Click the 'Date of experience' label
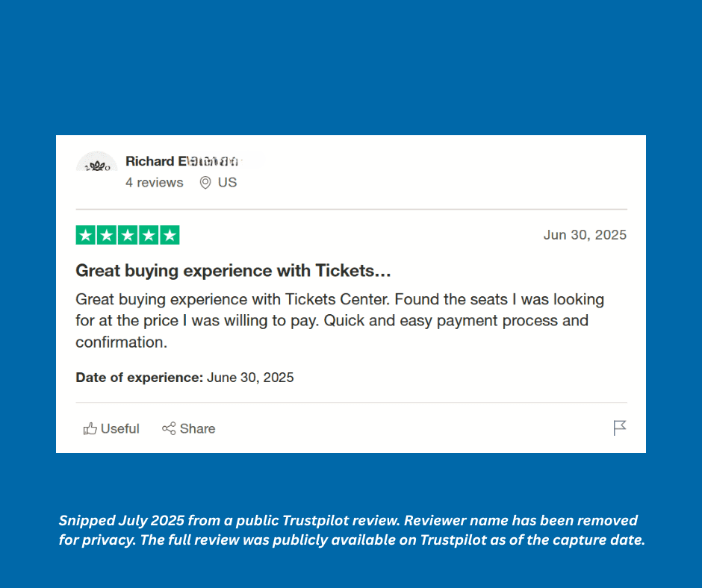Image resolution: width=702 pixels, height=588 pixels. (x=139, y=378)
